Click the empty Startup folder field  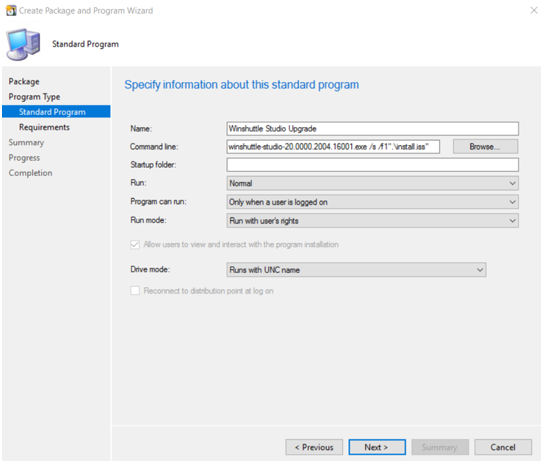pyautogui.click(x=373, y=165)
